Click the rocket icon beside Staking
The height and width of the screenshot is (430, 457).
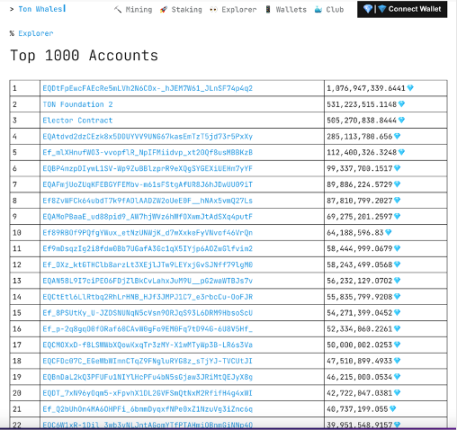163,10
